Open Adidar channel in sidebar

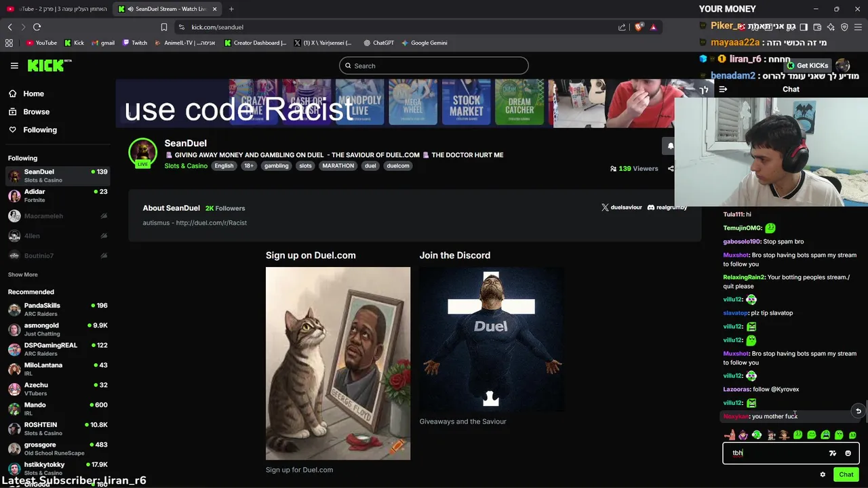[58, 196]
